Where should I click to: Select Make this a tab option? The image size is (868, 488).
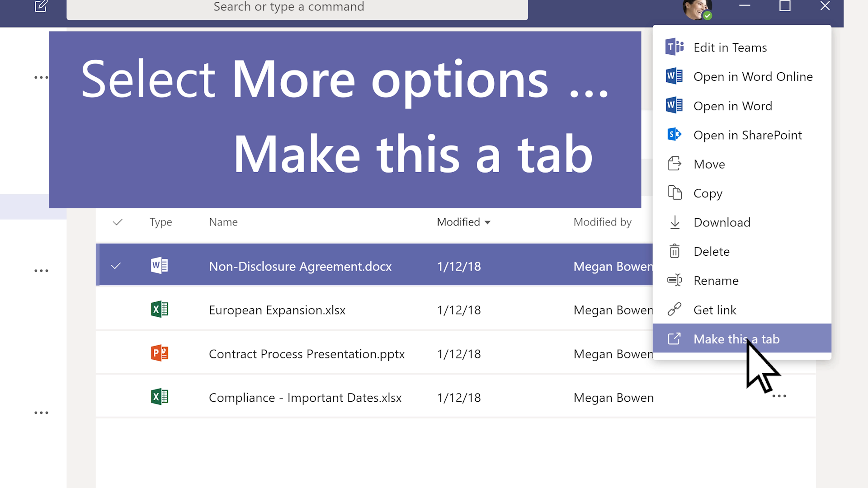click(737, 338)
